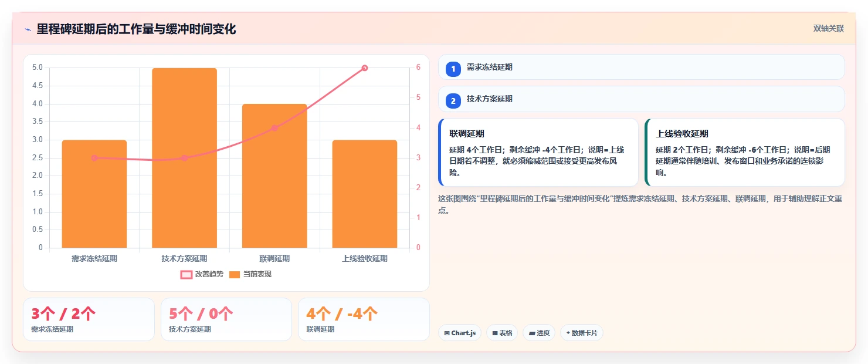This screenshot has width=868, height=364.
Task: Click the x-axis label 联调延期 under the chart
Action: pyautogui.click(x=274, y=258)
